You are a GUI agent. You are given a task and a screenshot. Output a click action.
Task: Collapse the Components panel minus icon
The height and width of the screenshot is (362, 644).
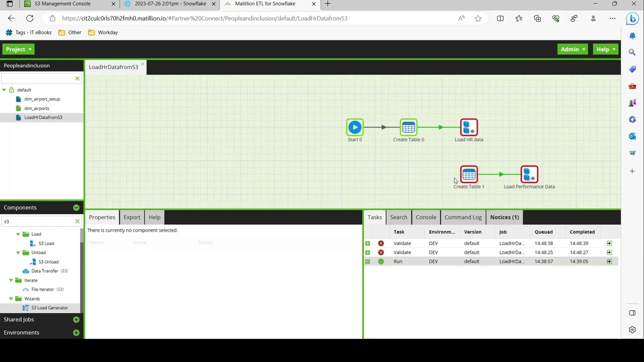coord(76,208)
